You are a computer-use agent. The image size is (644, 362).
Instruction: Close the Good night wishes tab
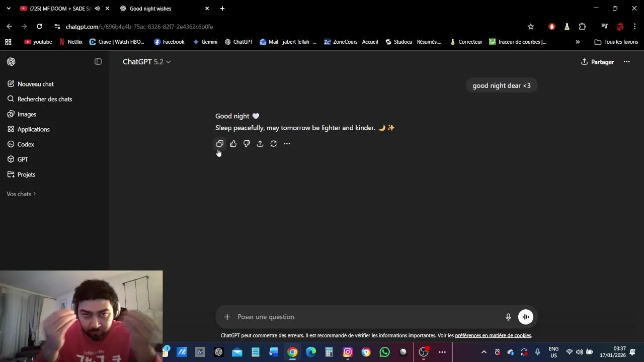coord(207,9)
